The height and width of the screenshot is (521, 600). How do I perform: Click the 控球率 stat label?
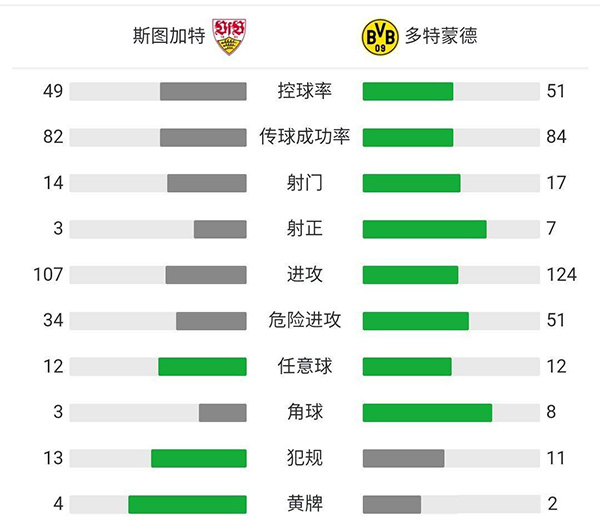pyautogui.click(x=304, y=91)
